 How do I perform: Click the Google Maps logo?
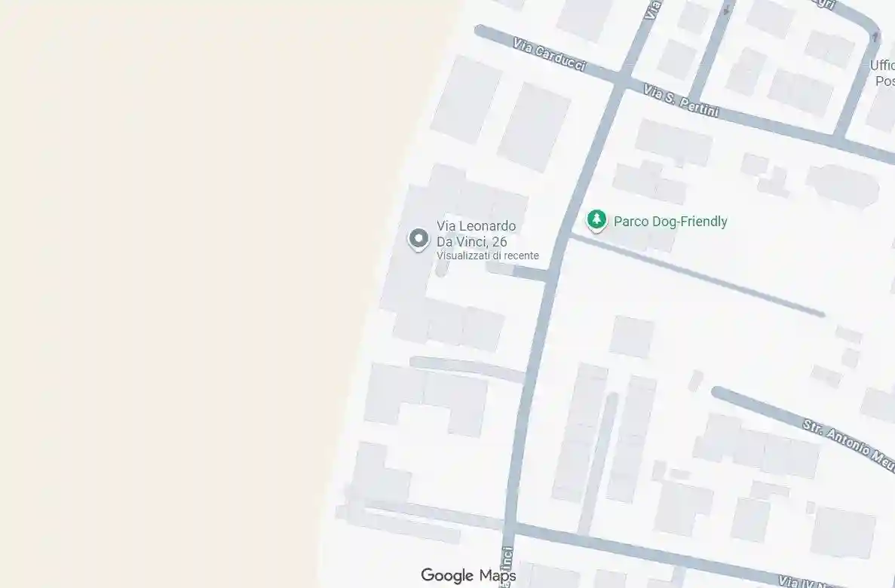468,575
